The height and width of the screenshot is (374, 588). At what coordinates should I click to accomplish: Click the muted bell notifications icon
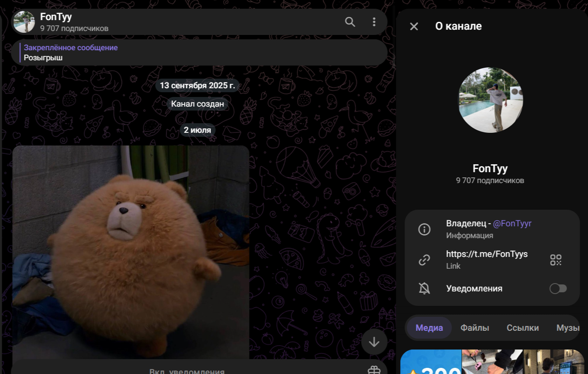coord(424,288)
